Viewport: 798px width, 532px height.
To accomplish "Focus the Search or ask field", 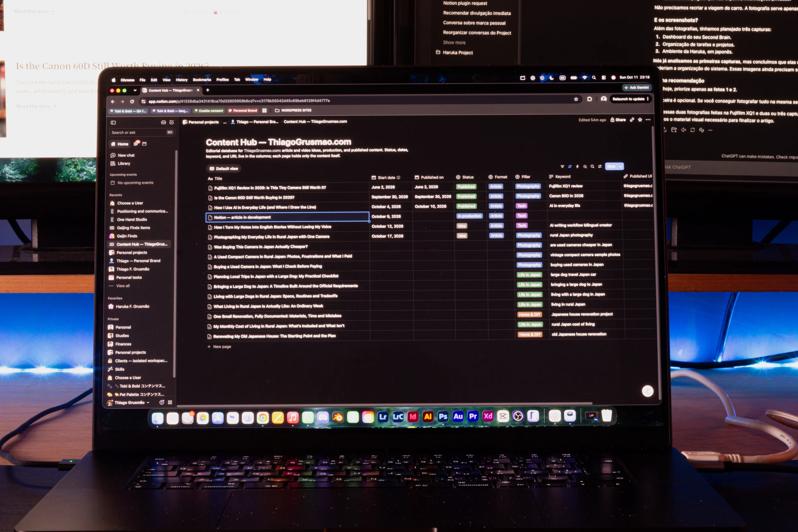I will 142,133.
